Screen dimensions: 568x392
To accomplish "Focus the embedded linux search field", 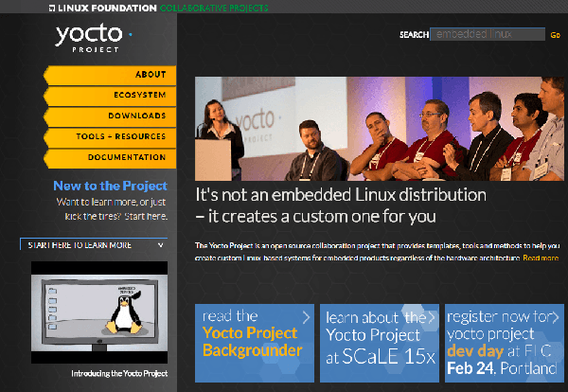I will (488, 34).
